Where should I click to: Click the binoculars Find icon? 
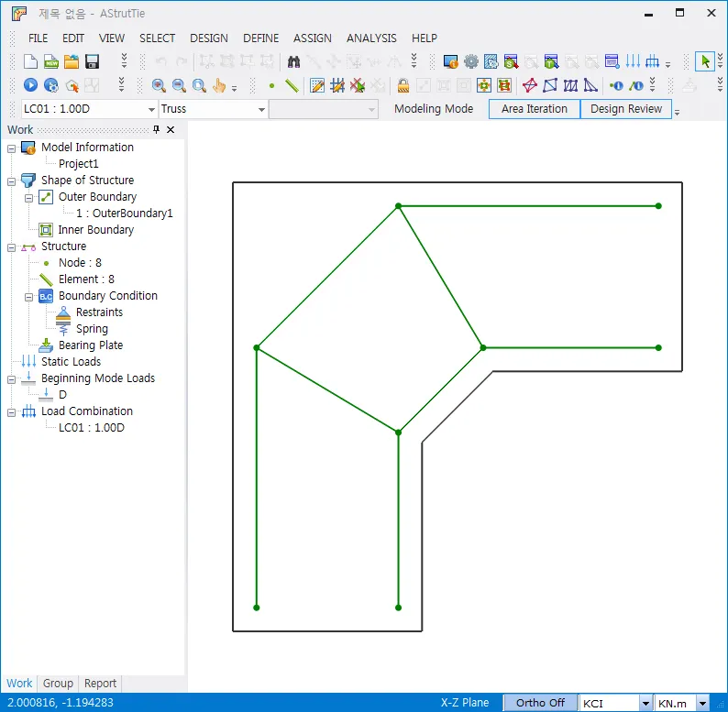pyautogui.click(x=293, y=61)
